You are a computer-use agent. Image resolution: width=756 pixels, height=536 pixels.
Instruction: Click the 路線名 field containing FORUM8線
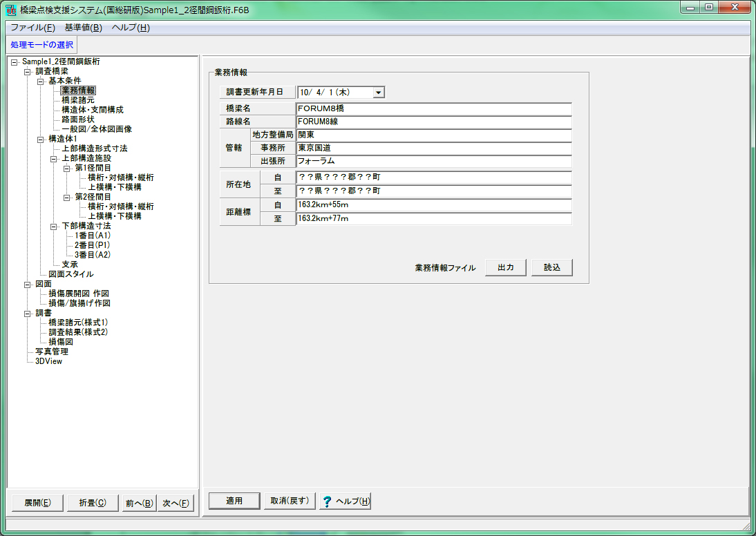434,122
